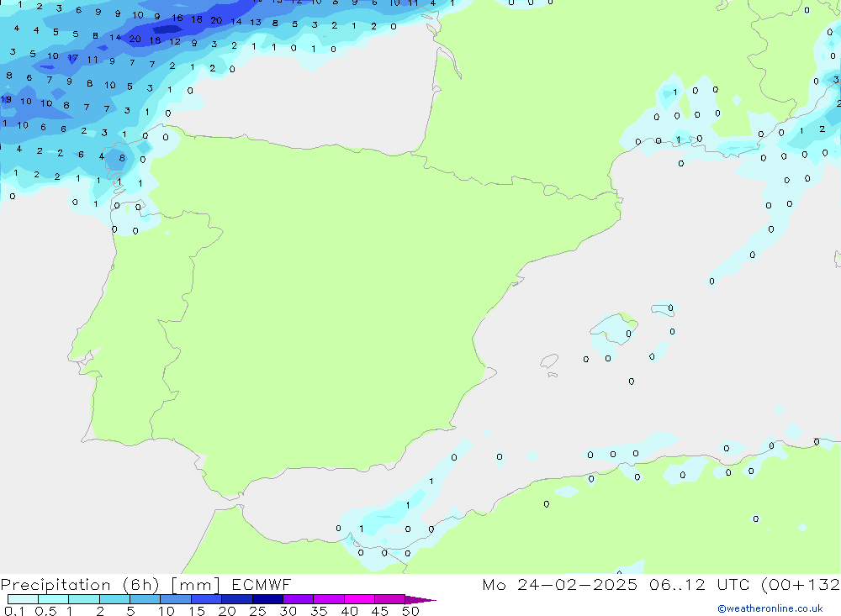This screenshot has width=841, height=616.
Task: Click the "16" precipitation value on the map
Action: (177, 18)
